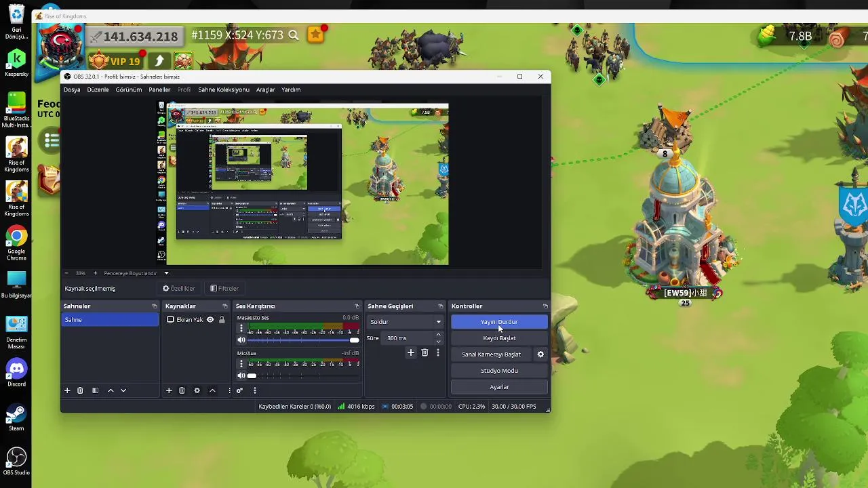
Task: Open Masaüstü Ses options three-dot icon
Action: (241, 329)
